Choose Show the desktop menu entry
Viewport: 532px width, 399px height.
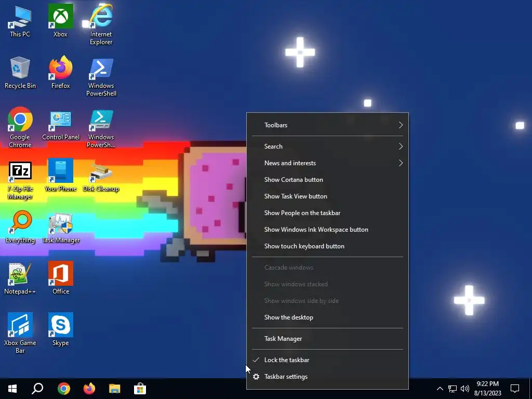tap(327, 317)
